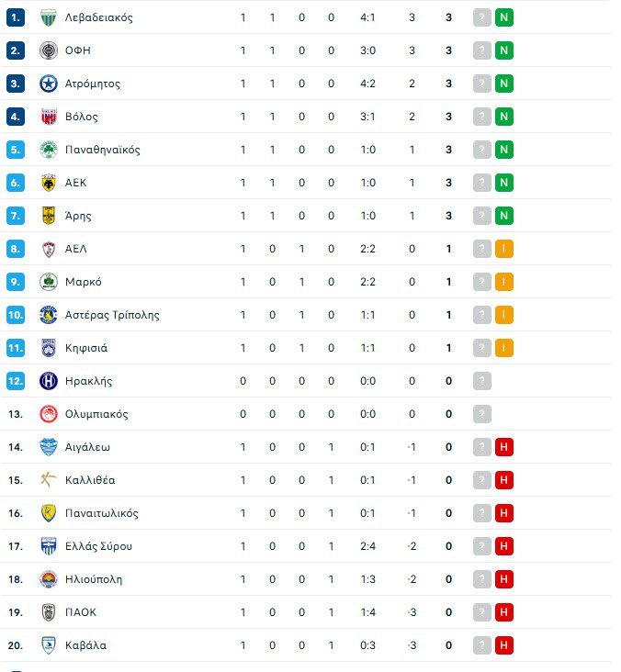Click the ΑΕΚ yellow eagle crest
This screenshot has height=672, width=621.
pyautogui.click(x=49, y=183)
